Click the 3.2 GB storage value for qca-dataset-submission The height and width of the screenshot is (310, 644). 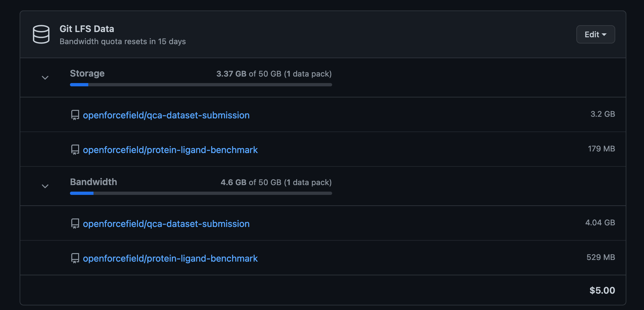tap(602, 114)
